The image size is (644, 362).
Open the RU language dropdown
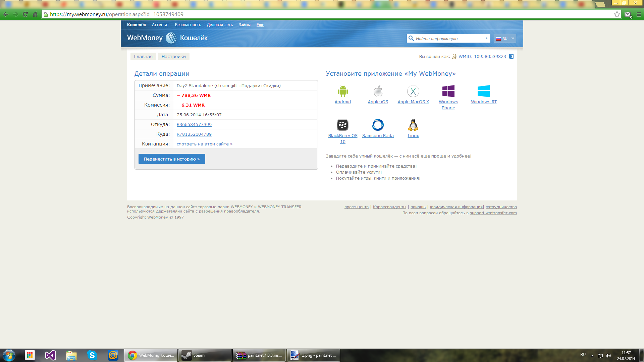[505, 39]
